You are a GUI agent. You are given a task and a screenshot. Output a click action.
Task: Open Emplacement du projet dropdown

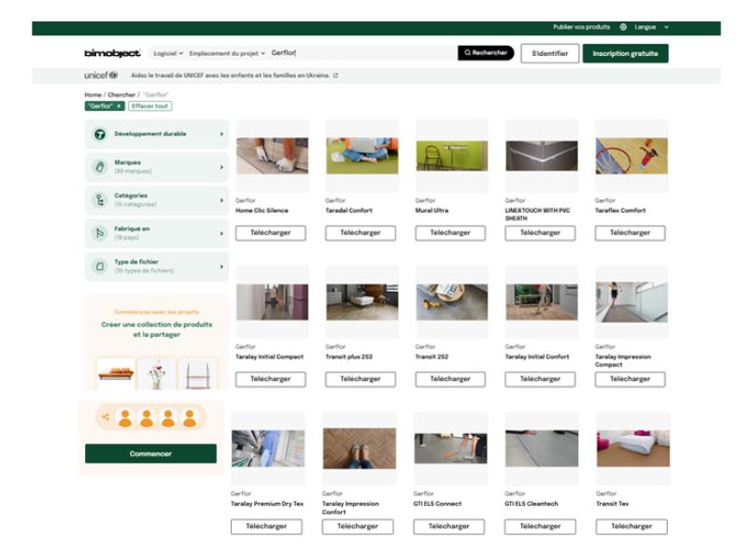pos(227,53)
